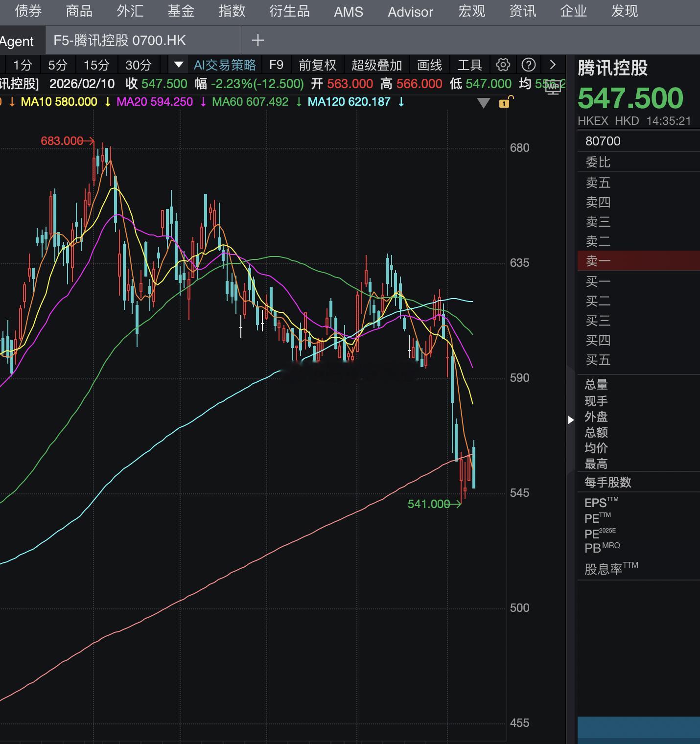This screenshot has width=700, height=744.
Task: Click the monitor icon beside the average price
Action: click(554, 88)
